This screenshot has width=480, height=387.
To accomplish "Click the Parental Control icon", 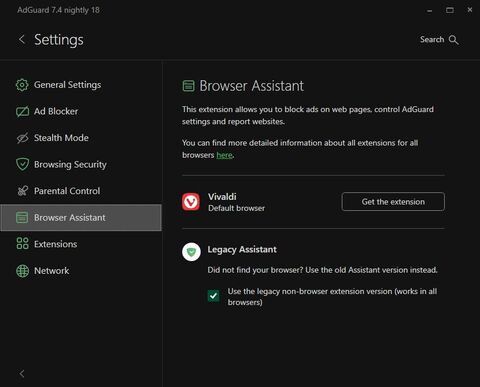I will (x=22, y=191).
